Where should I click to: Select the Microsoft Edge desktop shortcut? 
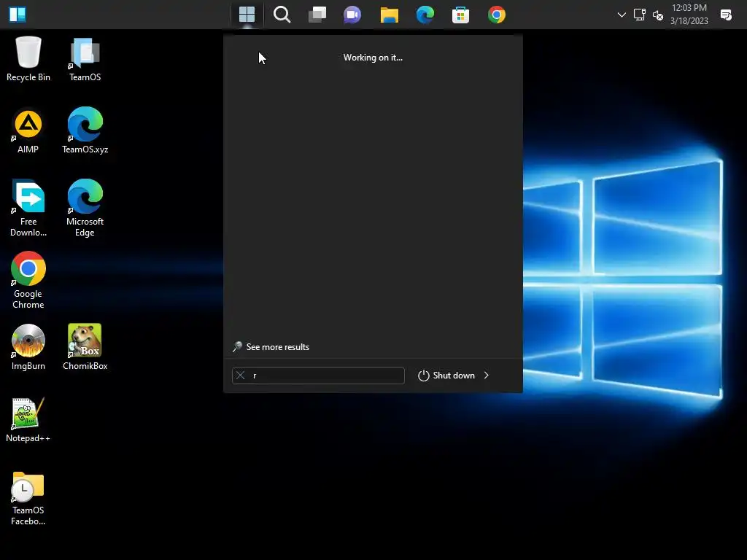85,208
